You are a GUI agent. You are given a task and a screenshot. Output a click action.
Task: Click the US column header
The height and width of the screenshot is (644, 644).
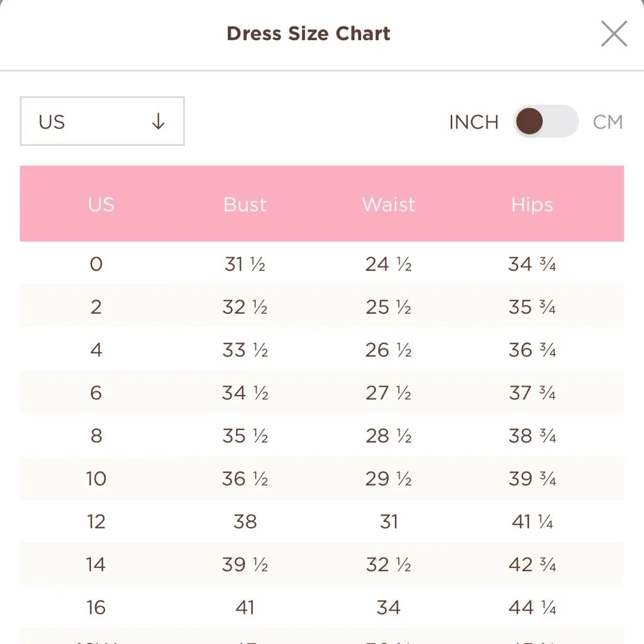coord(101,204)
